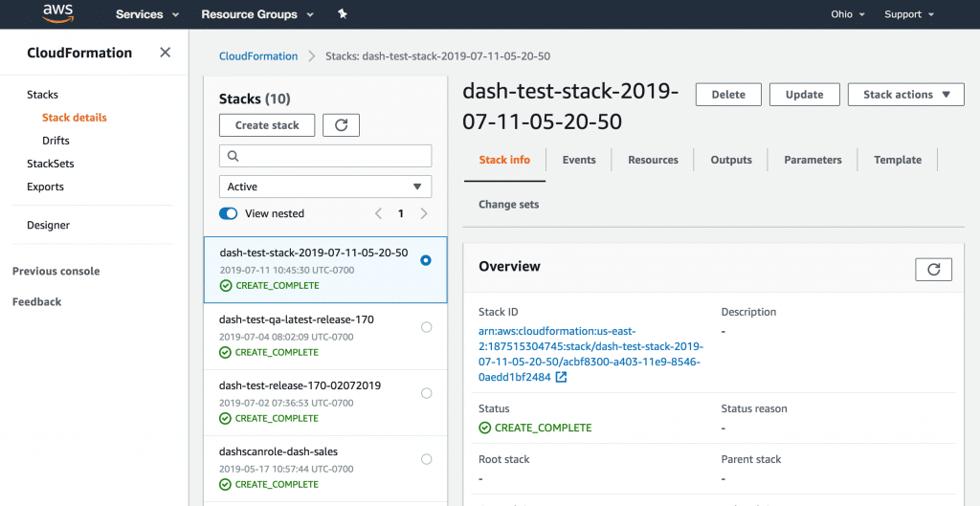This screenshot has width=980, height=506.
Task: Expand the Active stack filter dropdown
Action: 325,187
